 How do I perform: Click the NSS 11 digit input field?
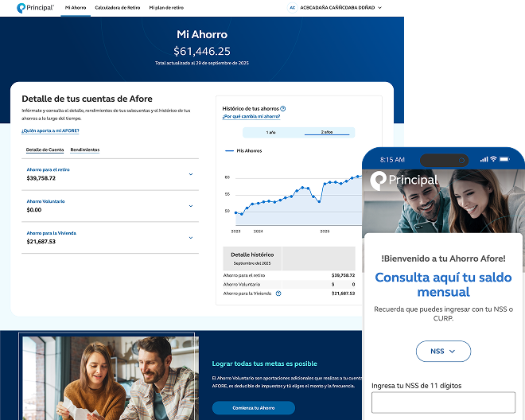443,402
